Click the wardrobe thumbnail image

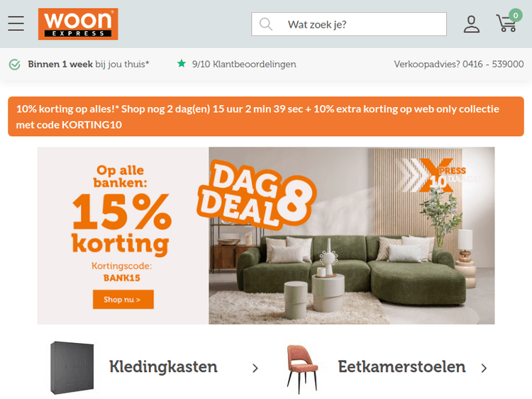click(72, 368)
